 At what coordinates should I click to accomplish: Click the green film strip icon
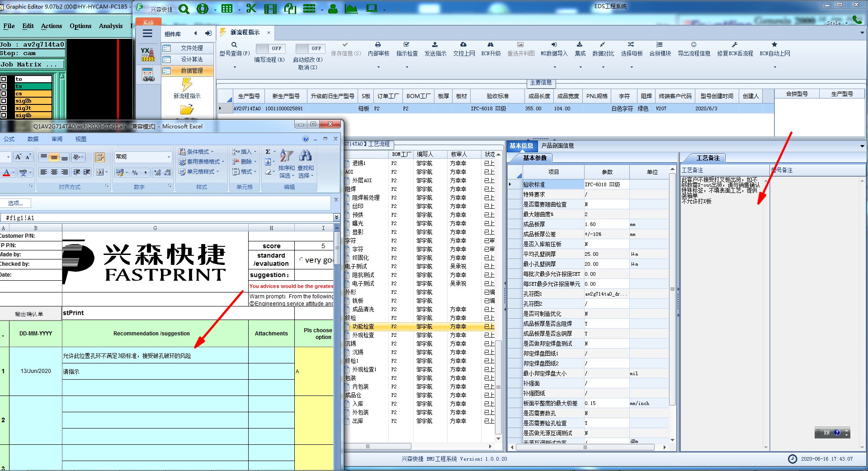click(271, 9)
